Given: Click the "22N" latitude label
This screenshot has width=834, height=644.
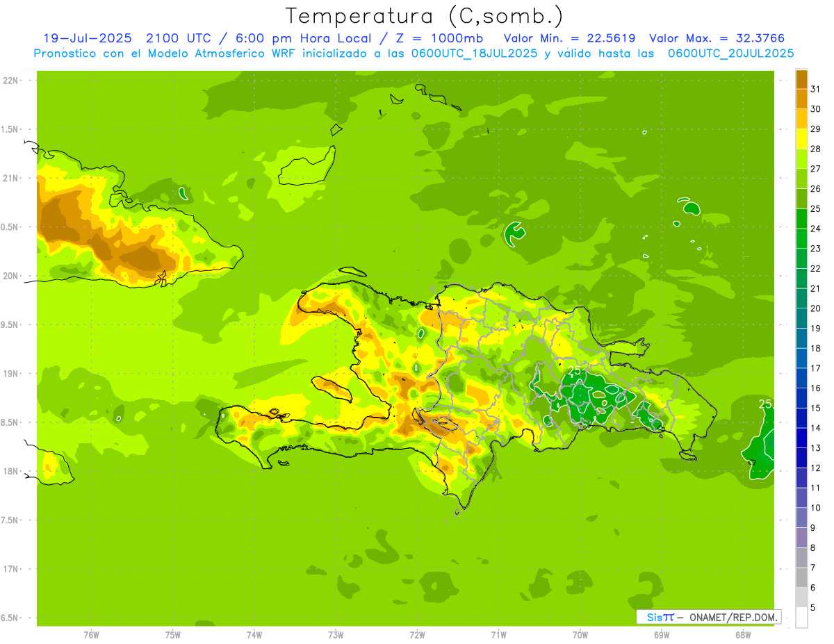Looking at the screenshot, I should pos(11,81).
